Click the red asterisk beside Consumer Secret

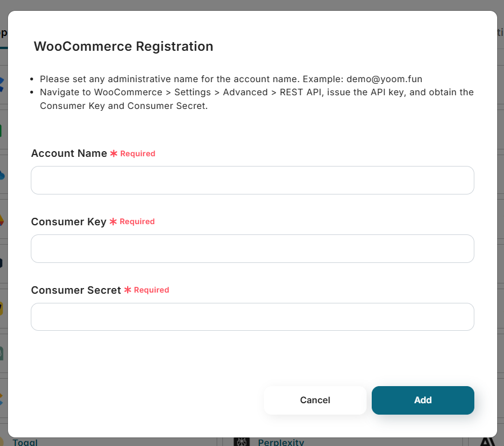128,290
